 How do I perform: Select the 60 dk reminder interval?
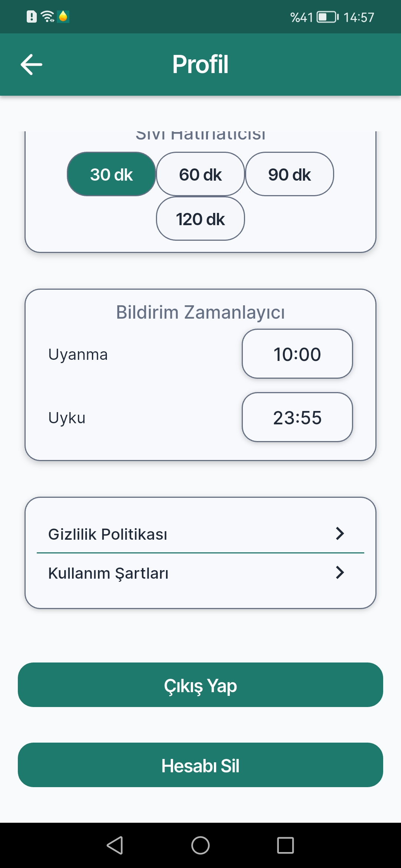click(200, 174)
